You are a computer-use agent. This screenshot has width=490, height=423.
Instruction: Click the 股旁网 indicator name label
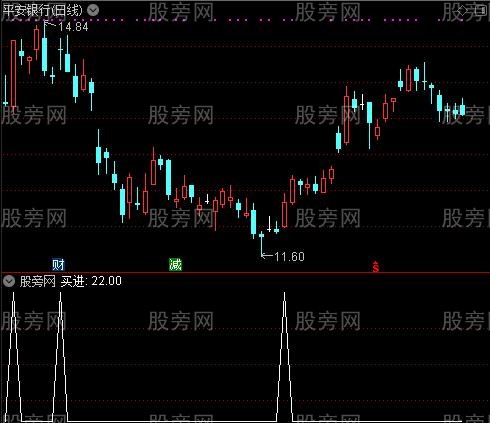click(38, 281)
